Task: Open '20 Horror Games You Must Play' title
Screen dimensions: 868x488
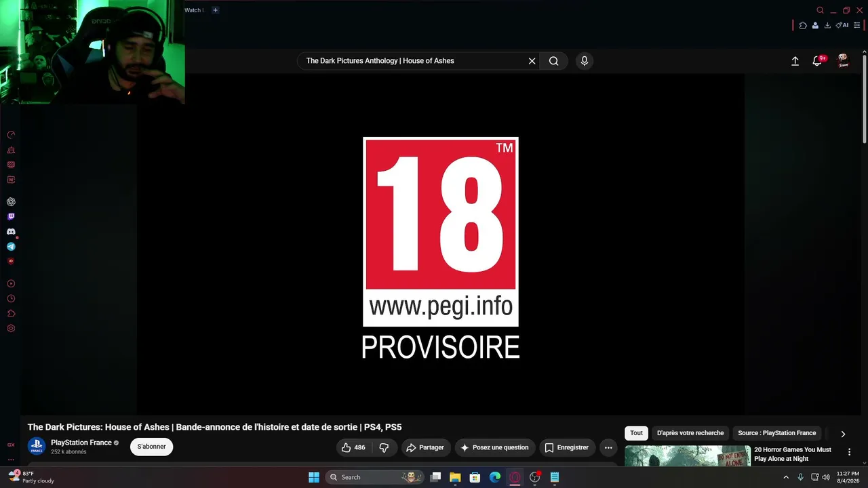Action: tap(793, 454)
